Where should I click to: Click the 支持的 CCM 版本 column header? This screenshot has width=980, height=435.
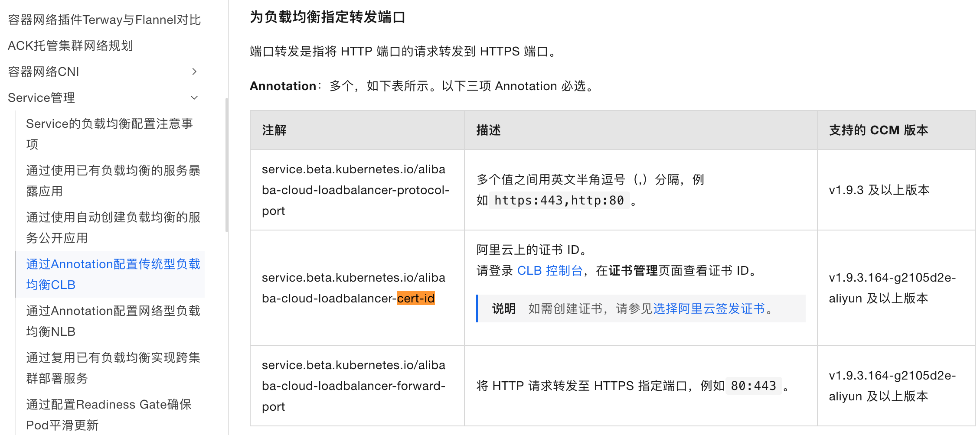pyautogui.click(x=896, y=130)
